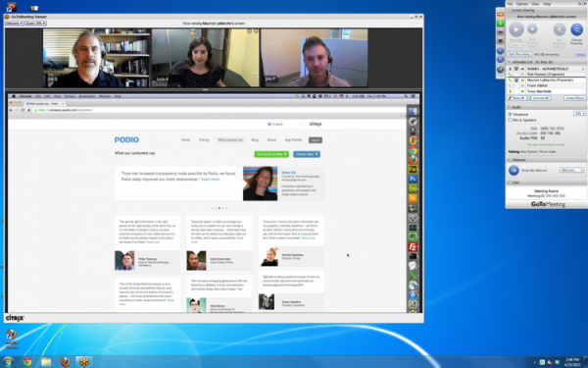The image size is (588, 368).
Task: Collapse the Audio section in control panel
Action: (510, 107)
